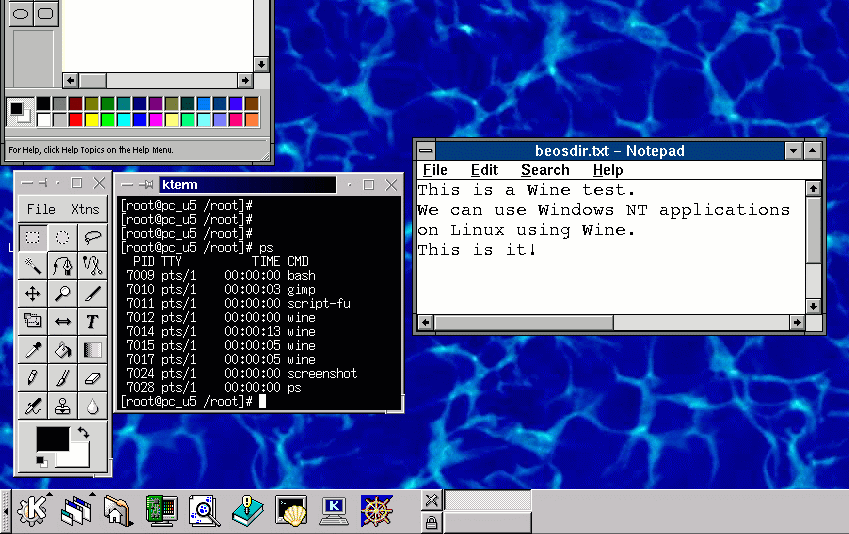Viewport: 849px width, 534px height.
Task: Open the window list panel icon
Action: point(76,510)
